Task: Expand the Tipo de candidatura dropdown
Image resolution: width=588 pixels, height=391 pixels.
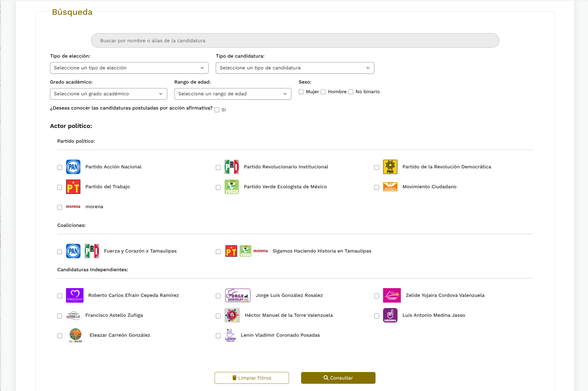Action: click(x=295, y=68)
